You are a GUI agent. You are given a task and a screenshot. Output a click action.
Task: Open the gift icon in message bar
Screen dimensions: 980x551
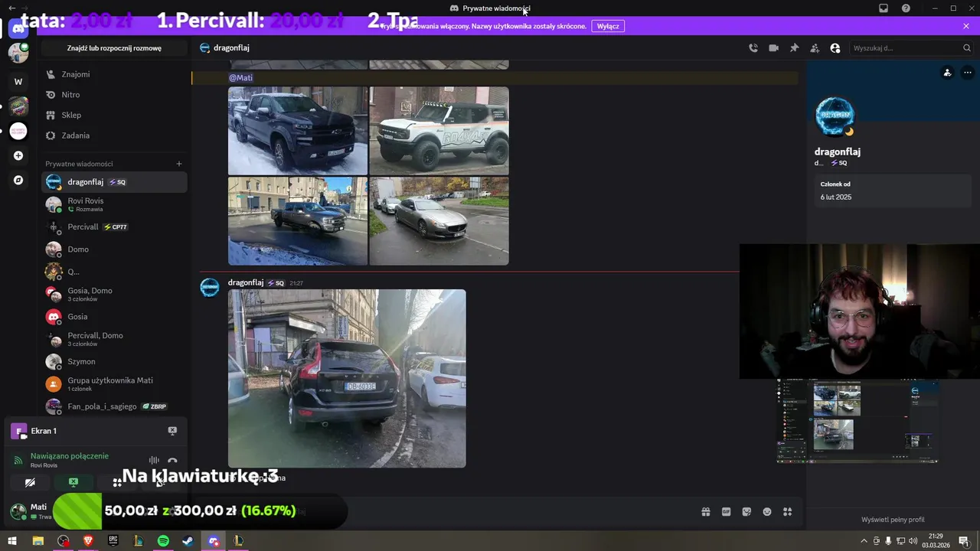tap(706, 512)
